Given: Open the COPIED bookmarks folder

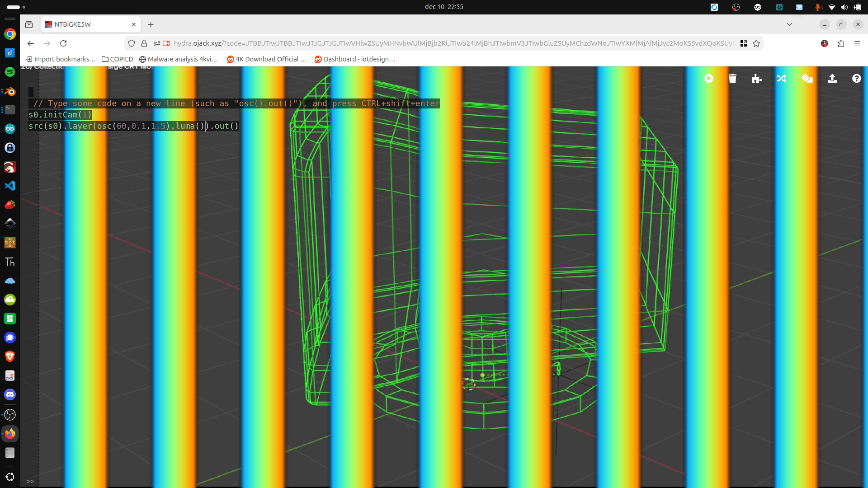Looking at the screenshot, I should coord(117,59).
